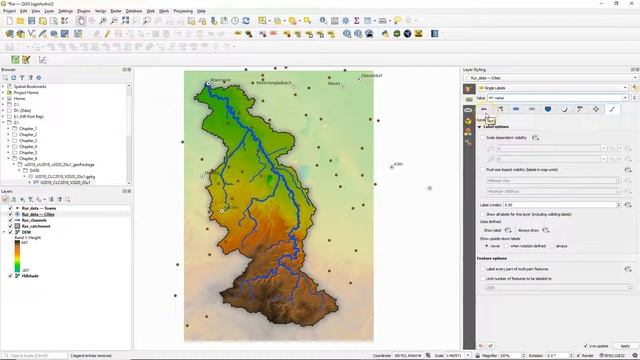Image resolution: width=640 pixels, height=360 pixels.
Task: Select the Symbology tab in Layer Styling sidebar
Action: pyautogui.click(x=468, y=89)
